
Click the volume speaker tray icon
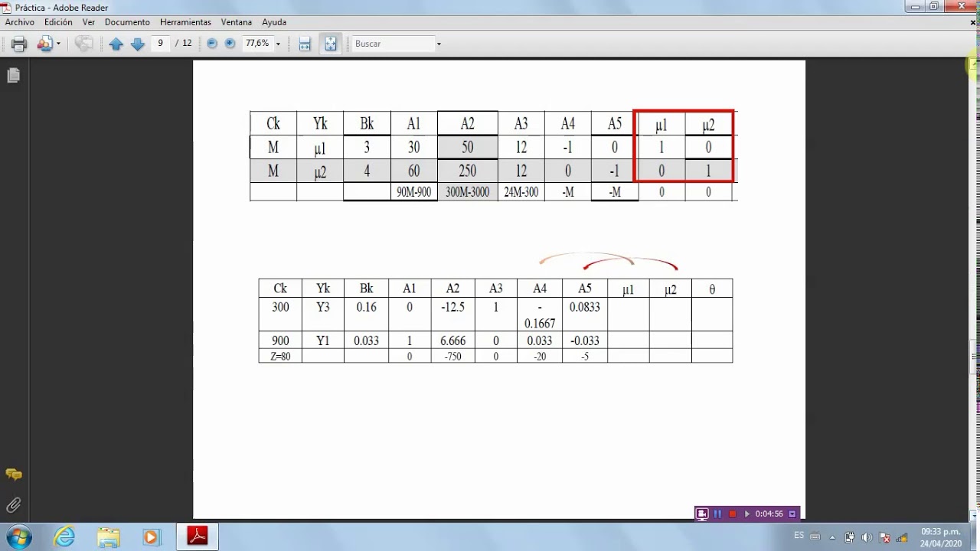867,537
